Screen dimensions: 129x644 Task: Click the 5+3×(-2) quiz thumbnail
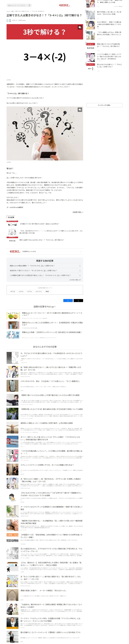point(12,240)
